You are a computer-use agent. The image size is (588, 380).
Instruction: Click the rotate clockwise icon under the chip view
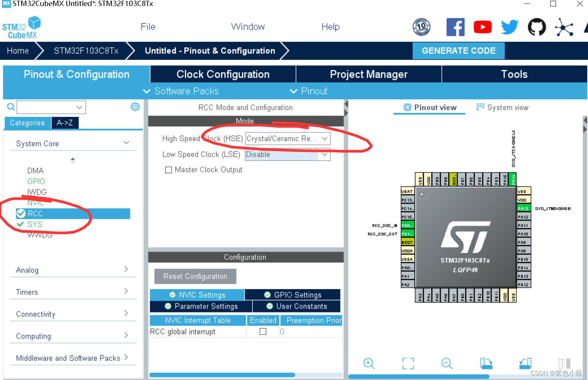point(486,363)
